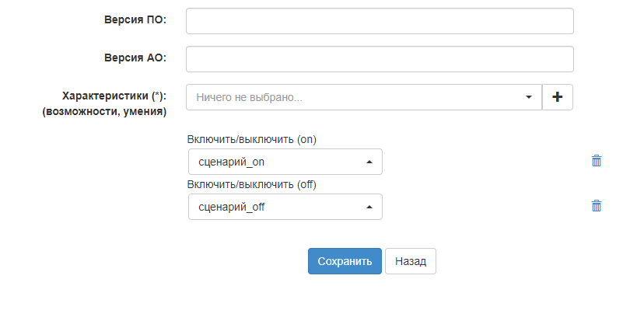Click the 'Включить/выключить (off)' caption

click(252, 184)
